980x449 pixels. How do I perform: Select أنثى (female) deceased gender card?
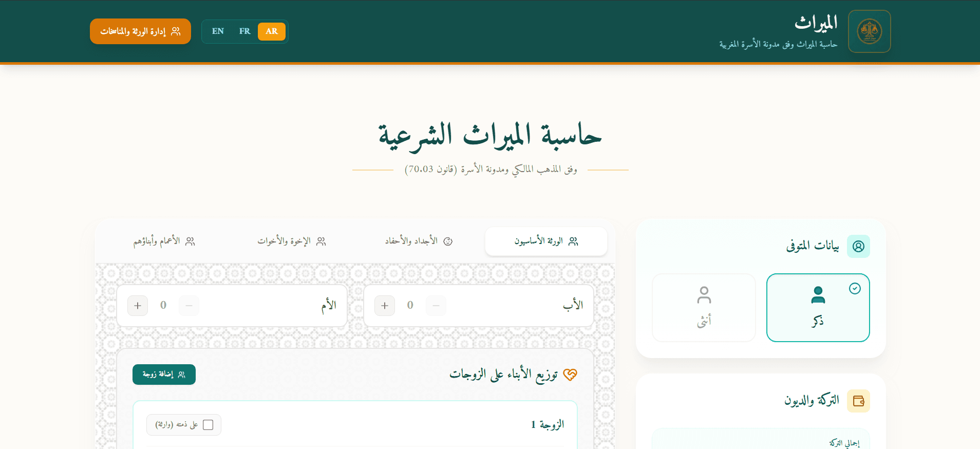click(704, 308)
